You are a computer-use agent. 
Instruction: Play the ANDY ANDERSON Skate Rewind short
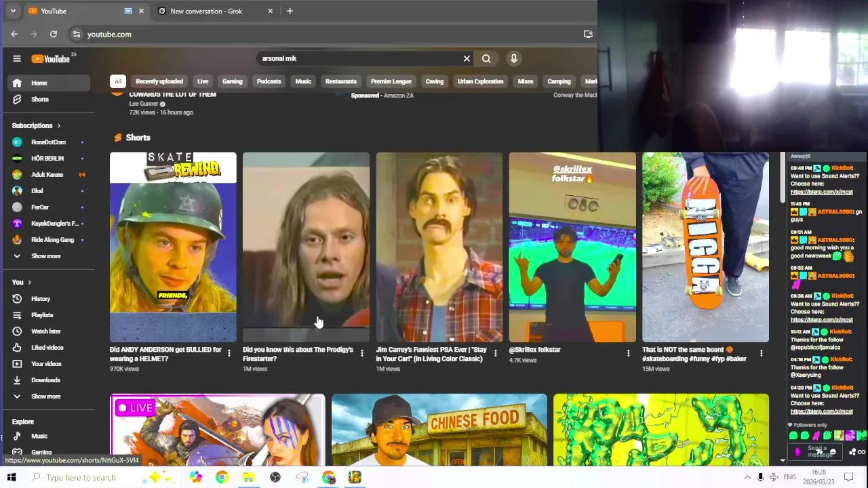click(x=173, y=247)
